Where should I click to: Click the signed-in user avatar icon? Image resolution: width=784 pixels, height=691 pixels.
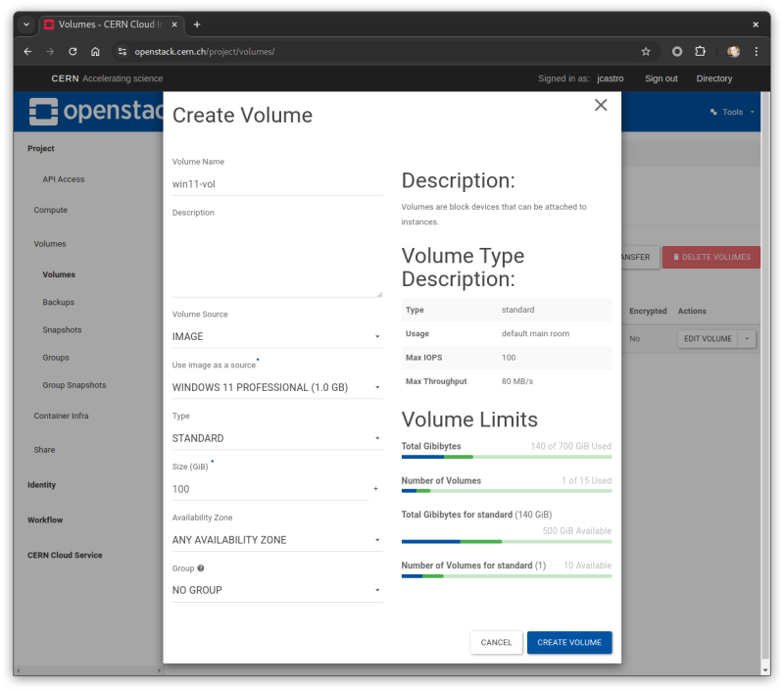click(x=733, y=50)
